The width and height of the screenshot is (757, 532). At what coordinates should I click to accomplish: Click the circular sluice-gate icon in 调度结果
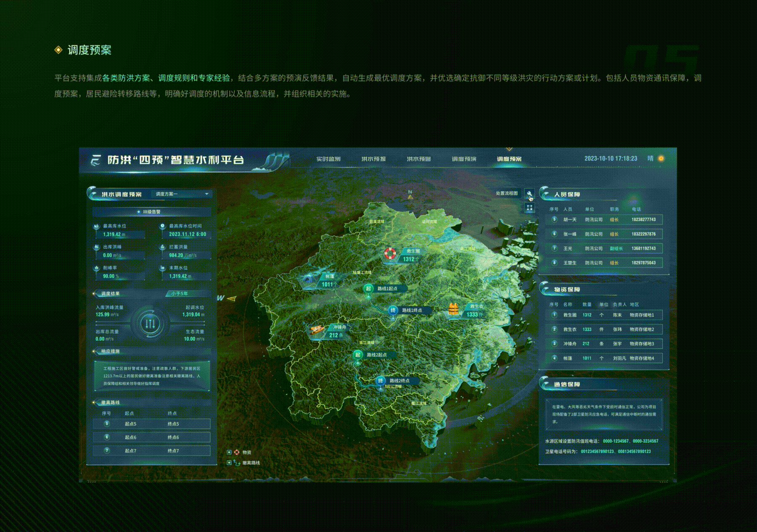150,324
